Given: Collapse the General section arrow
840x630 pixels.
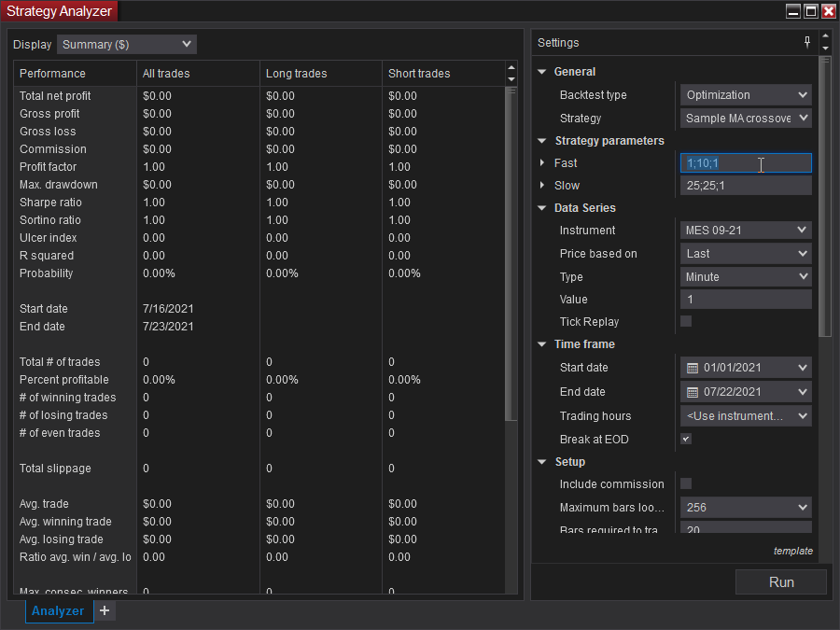Looking at the screenshot, I should [542, 72].
